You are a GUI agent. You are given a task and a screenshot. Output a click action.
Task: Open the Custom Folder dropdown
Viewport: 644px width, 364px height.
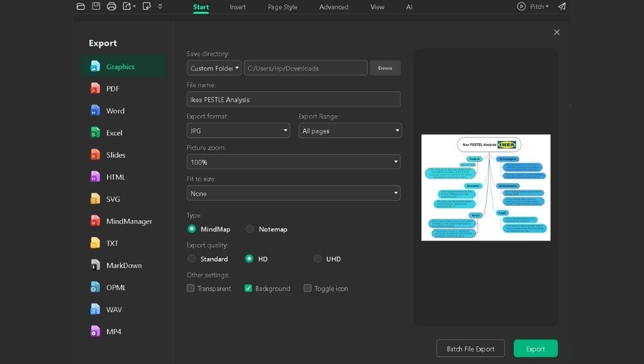pos(214,68)
